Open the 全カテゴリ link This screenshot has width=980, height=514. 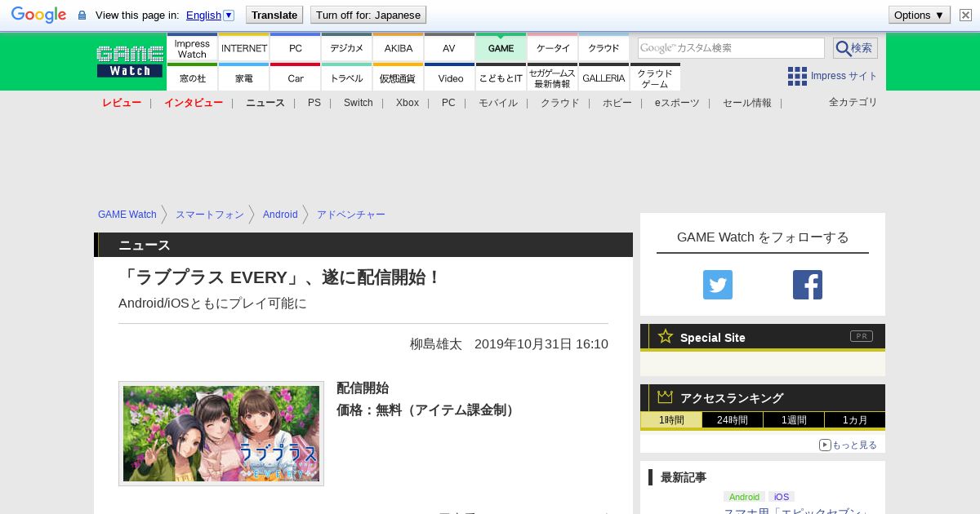coord(853,102)
